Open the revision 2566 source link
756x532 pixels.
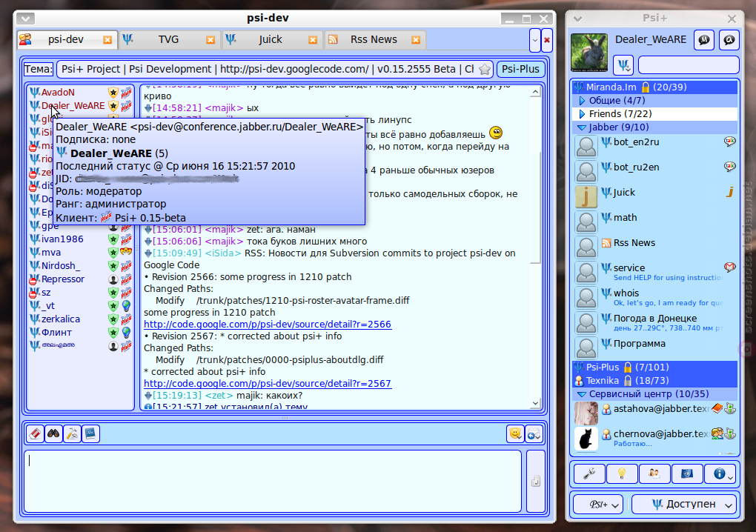pyautogui.click(x=268, y=325)
